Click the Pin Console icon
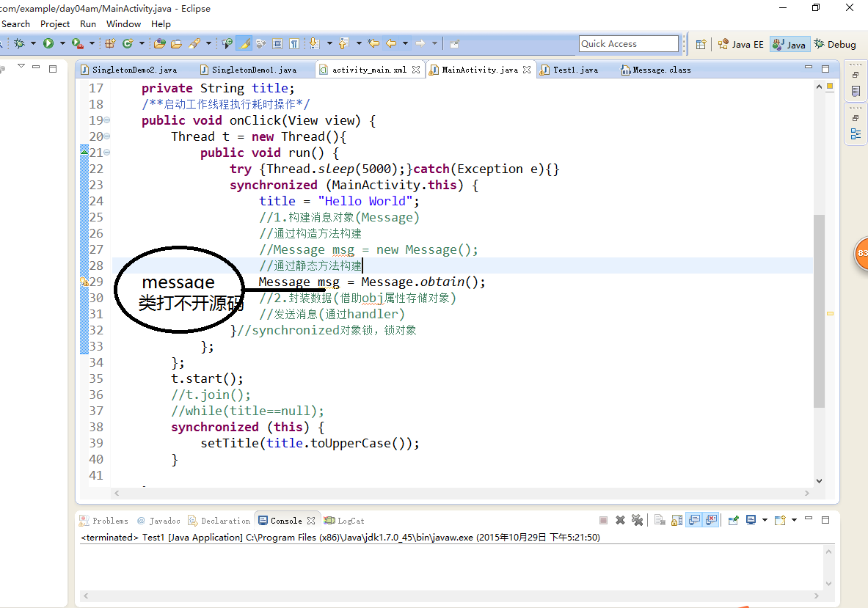The image size is (868, 608). (x=733, y=520)
